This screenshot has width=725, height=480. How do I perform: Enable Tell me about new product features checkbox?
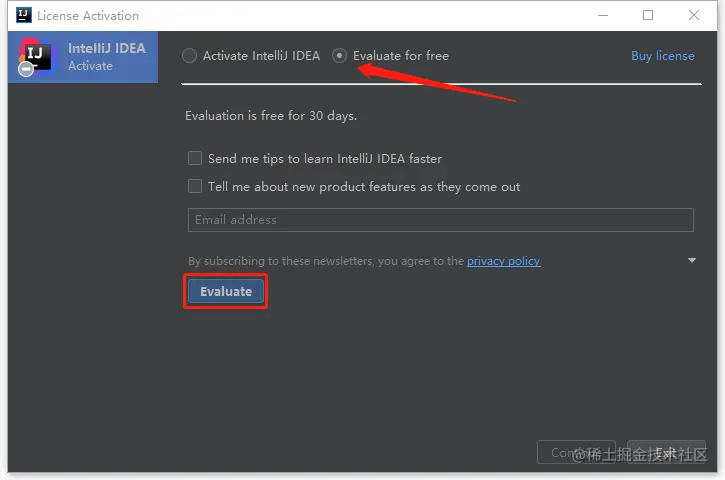[x=195, y=186]
